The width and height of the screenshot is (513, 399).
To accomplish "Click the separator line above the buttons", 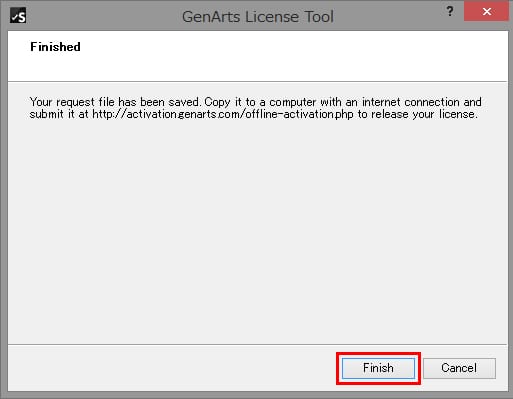I will (x=257, y=344).
